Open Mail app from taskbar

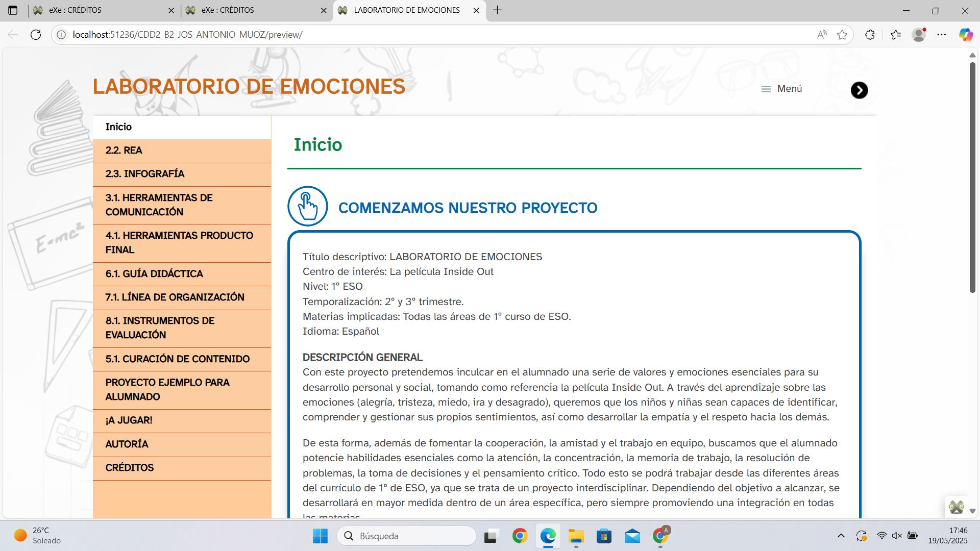pyautogui.click(x=632, y=536)
